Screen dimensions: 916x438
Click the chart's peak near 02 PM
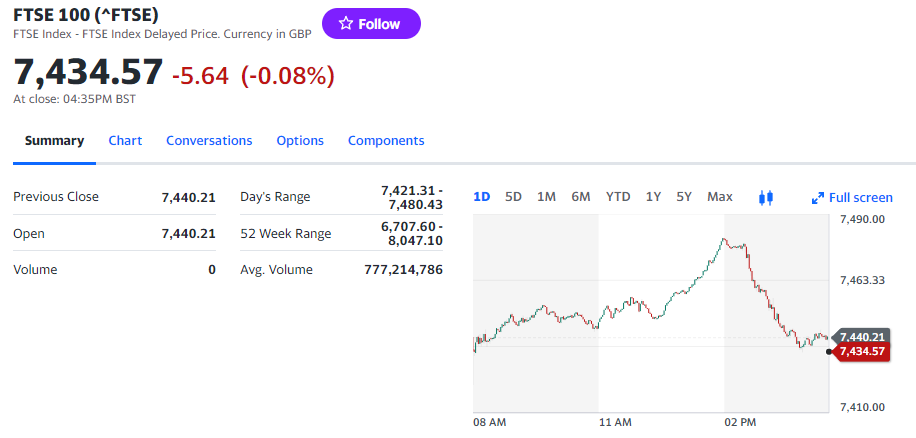tap(723, 239)
